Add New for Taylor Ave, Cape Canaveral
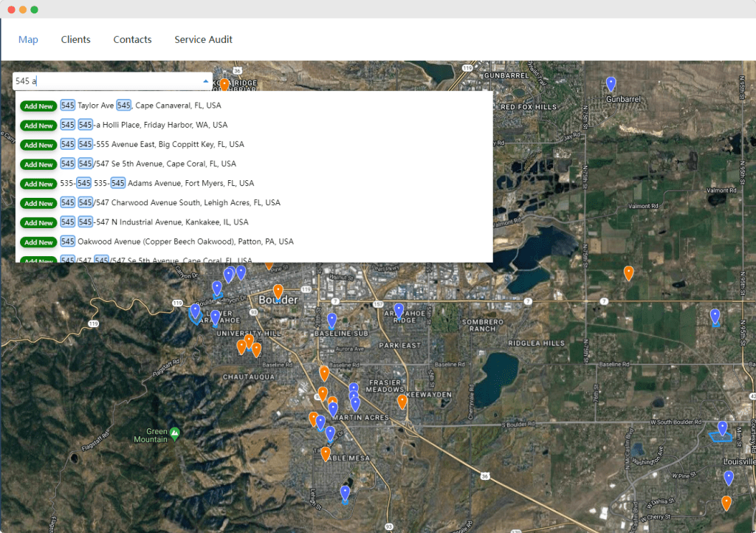Viewport: 756px width, 533px height. (38, 106)
